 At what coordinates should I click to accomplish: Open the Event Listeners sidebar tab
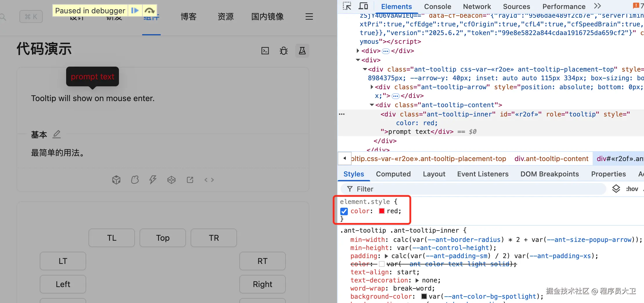point(483,174)
